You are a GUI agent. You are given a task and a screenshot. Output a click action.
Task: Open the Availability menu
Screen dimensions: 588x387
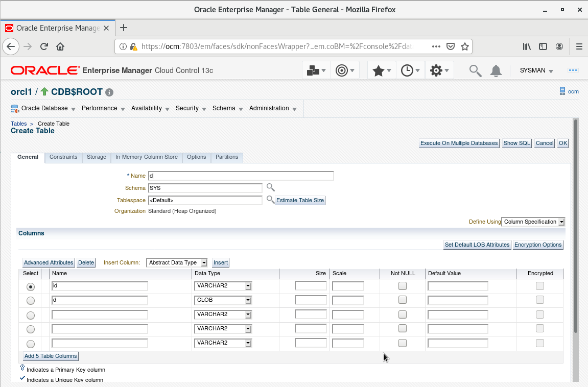click(150, 109)
